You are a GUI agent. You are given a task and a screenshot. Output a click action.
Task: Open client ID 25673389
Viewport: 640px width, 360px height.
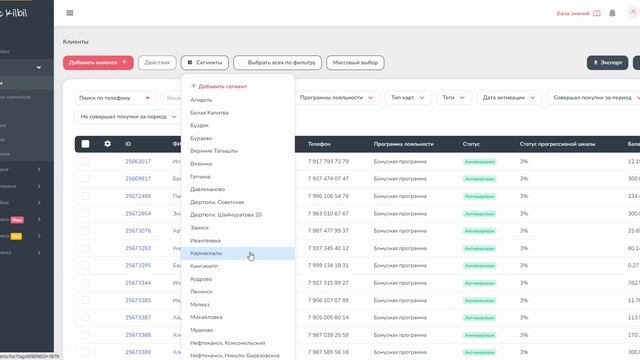[138, 352]
